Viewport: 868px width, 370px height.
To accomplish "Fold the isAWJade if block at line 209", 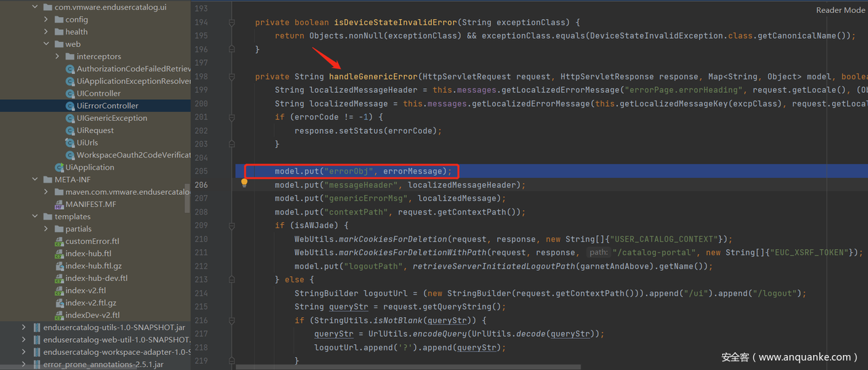I will (231, 225).
